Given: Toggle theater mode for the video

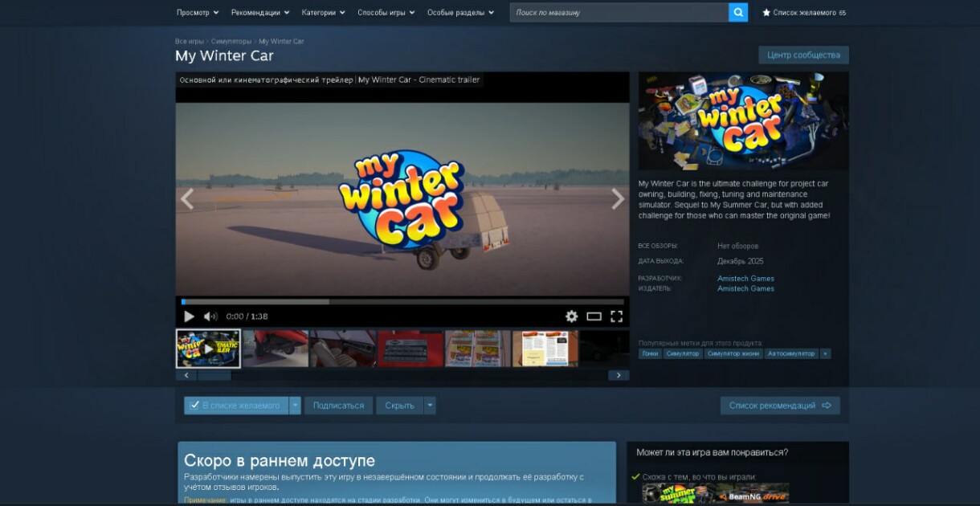Looking at the screenshot, I should point(594,316).
